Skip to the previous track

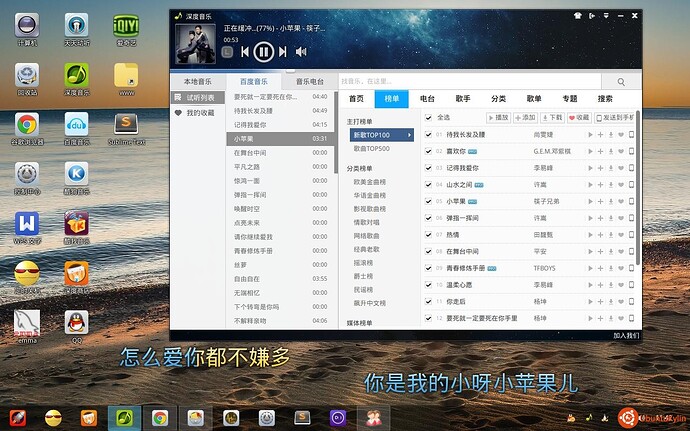[245, 52]
